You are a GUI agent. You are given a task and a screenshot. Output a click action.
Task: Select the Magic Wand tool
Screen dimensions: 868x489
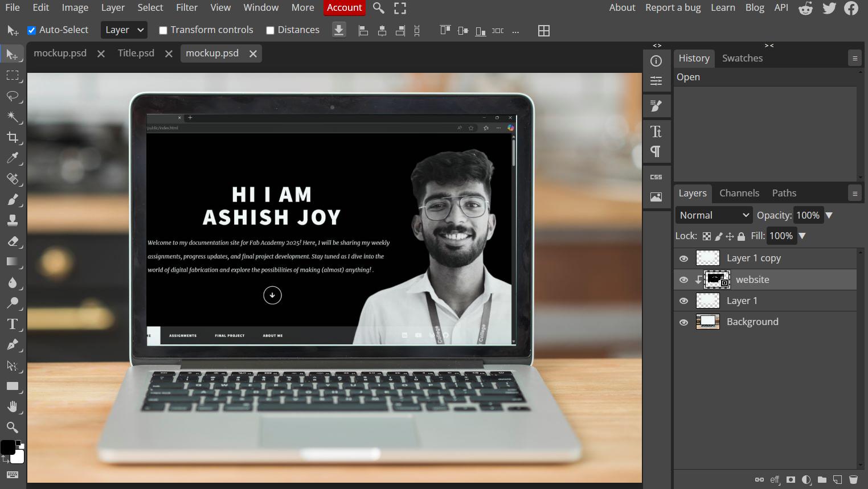pyautogui.click(x=12, y=117)
